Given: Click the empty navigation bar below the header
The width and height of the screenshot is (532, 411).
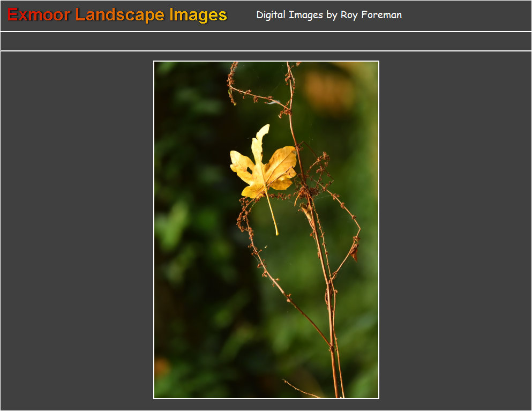Looking at the screenshot, I should click(x=266, y=41).
